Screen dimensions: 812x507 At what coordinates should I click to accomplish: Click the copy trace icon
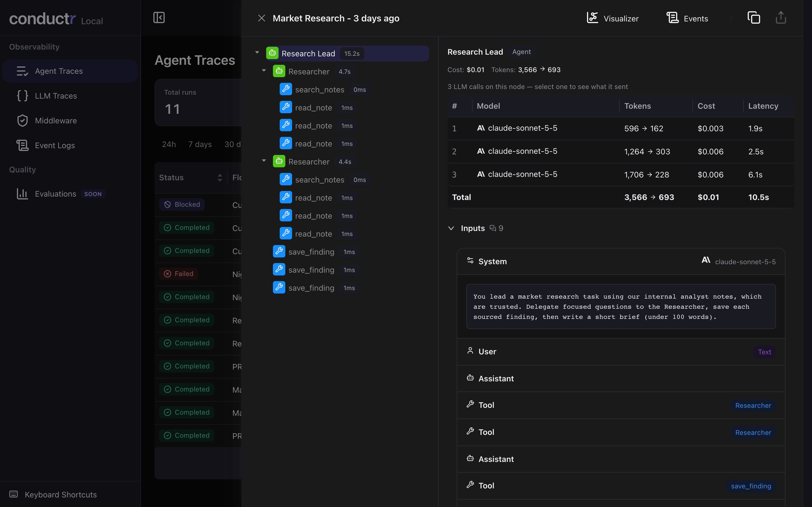coord(754,18)
